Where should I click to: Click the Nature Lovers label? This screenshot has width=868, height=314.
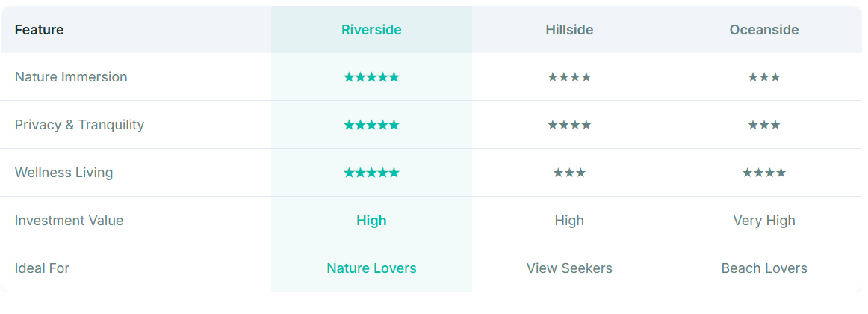371,268
